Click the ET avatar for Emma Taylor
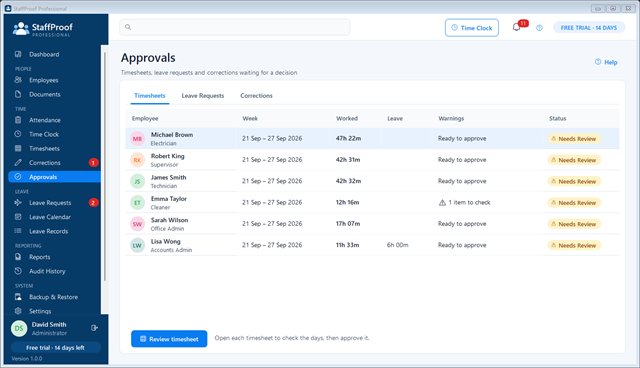The height and width of the screenshot is (368, 640). (138, 203)
